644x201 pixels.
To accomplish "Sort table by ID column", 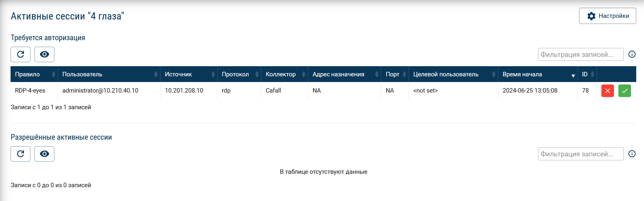I will (x=587, y=74).
